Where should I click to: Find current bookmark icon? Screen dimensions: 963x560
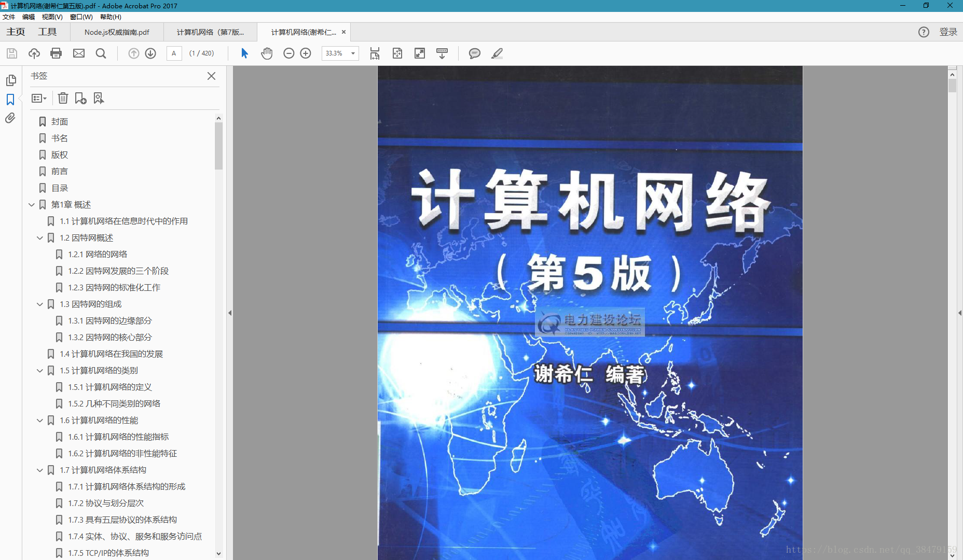(99, 98)
